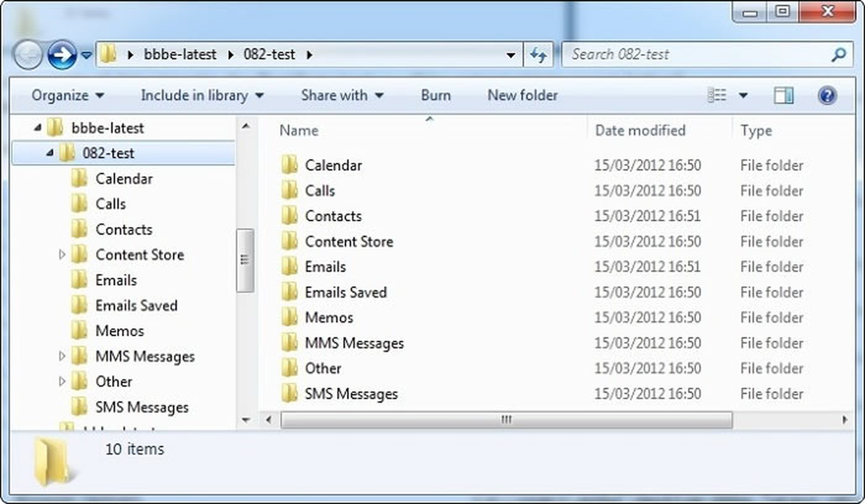Click the Burn toolbar item
This screenshot has width=865, height=504.
coord(436,95)
